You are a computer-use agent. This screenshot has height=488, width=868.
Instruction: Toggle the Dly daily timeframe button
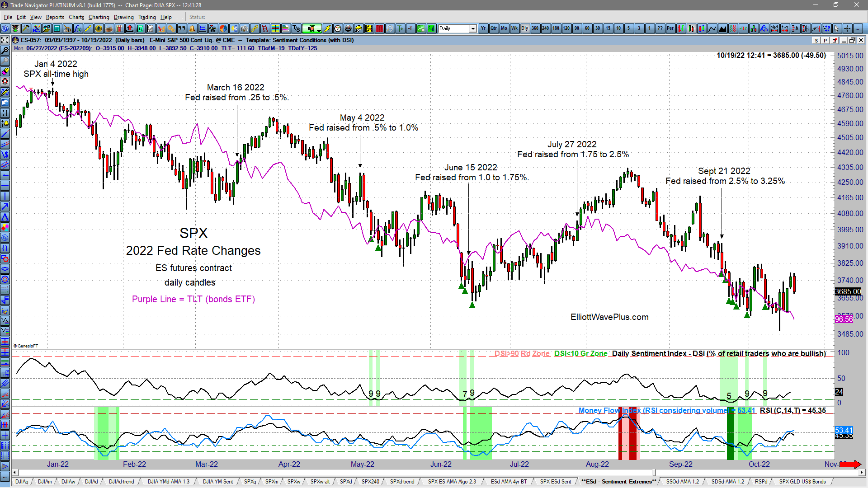[x=524, y=28]
